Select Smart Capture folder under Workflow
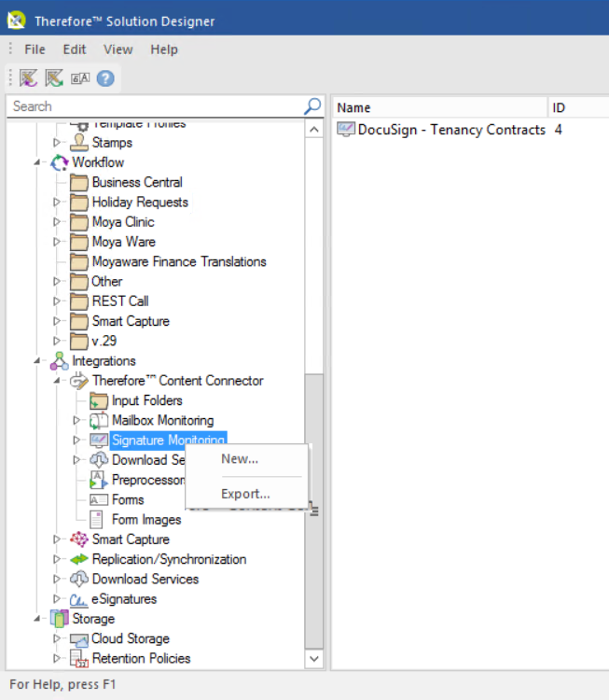This screenshot has width=609, height=700. 131,321
